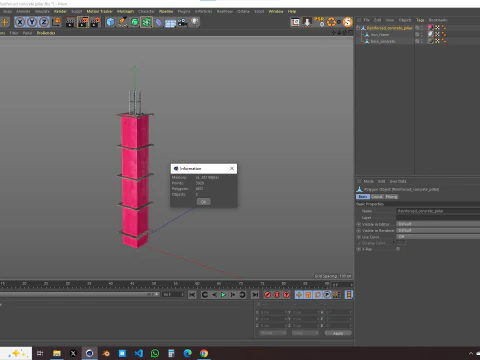Click the coordinate system icon
480x360 pixels.
click(x=57, y=22)
